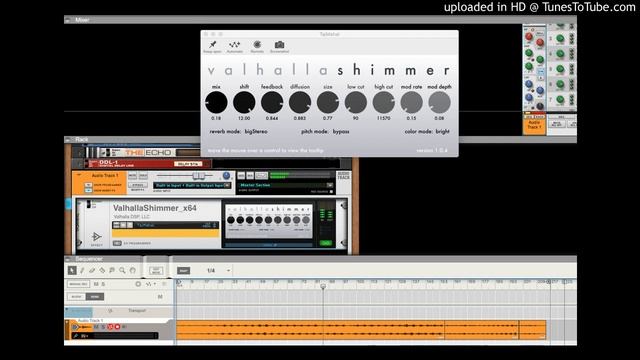Select the arrow selection tool in Sequencer
The width and height of the screenshot is (640, 360).
tap(72, 270)
